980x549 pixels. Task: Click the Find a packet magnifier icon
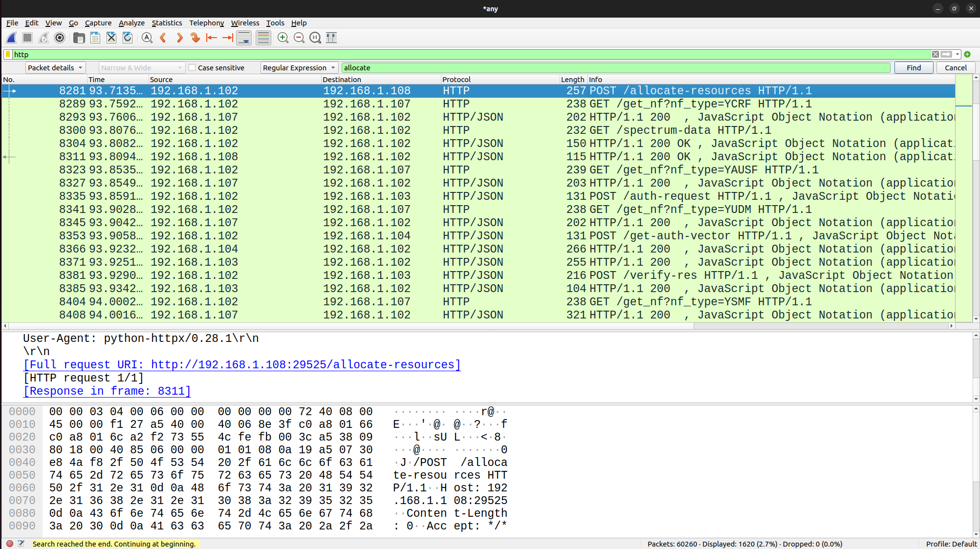pos(147,38)
